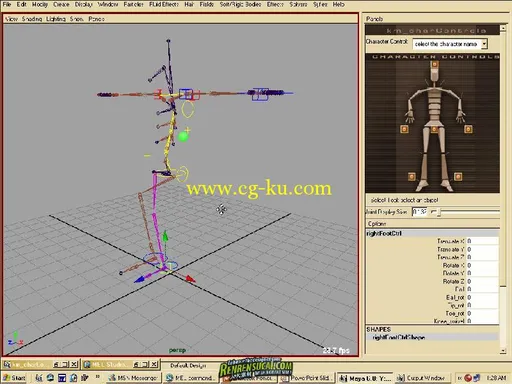This screenshot has height=384, width=512.
Task: Click the Rotate Z value field
Action: tap(482, 281)
